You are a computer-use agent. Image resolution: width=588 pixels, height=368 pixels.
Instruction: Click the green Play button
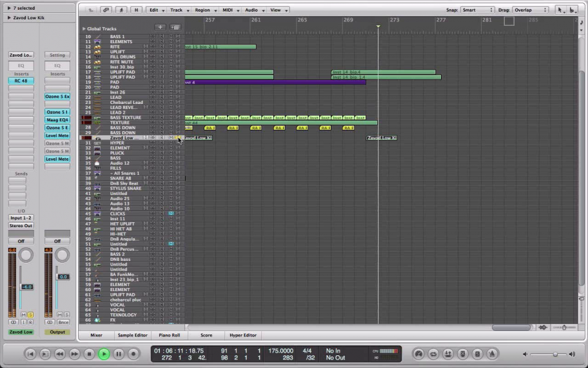tap(104, 354)
